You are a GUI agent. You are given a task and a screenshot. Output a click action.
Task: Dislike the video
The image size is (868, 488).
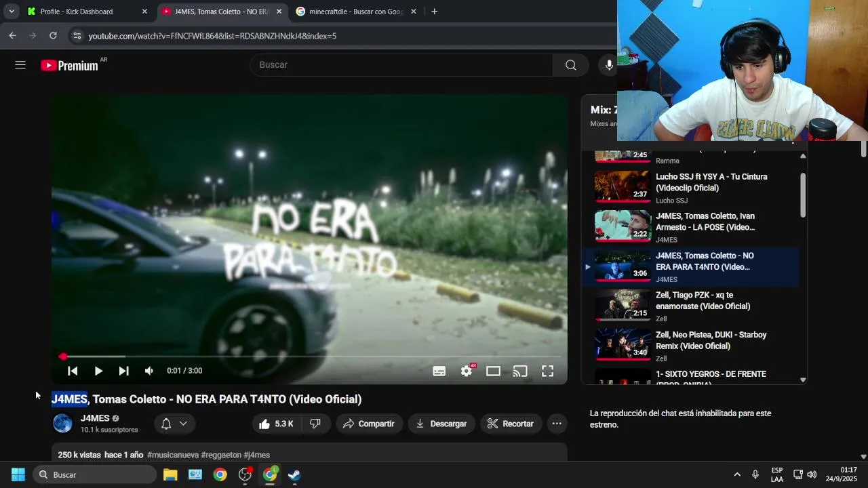coord(315,424)
